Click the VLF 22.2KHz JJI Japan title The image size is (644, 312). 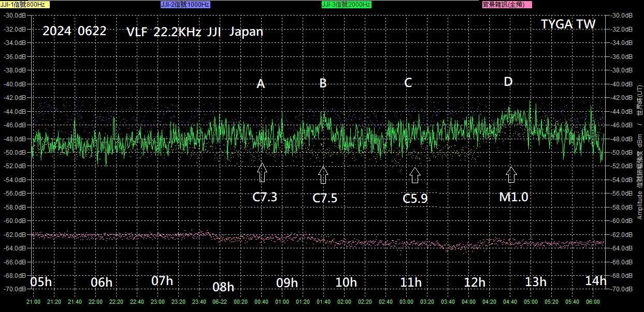(x=194, y=32)
